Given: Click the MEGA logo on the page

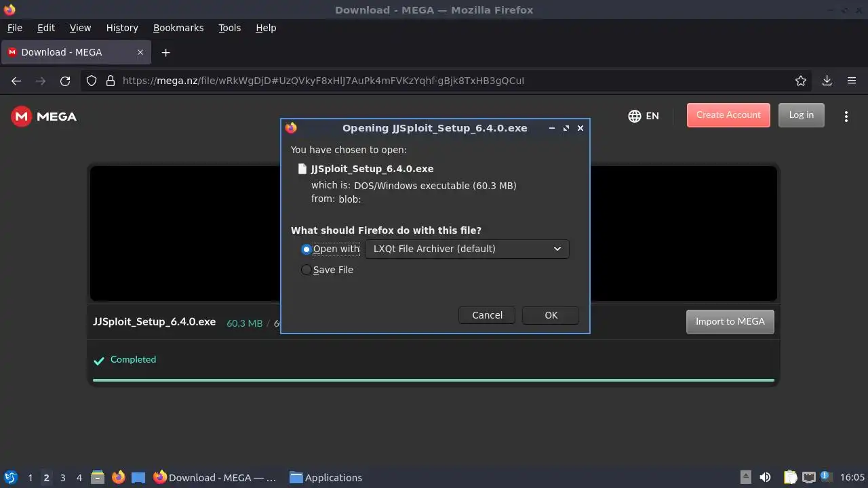Looking at the screenshot, I should [44, 117].
